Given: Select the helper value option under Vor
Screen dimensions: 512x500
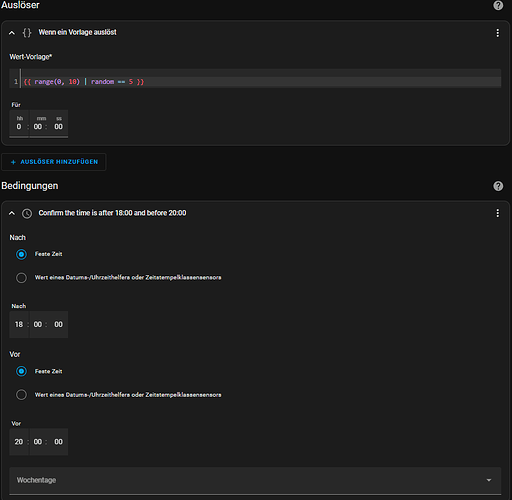Looking at the screenshot, I should pos(21,395).
